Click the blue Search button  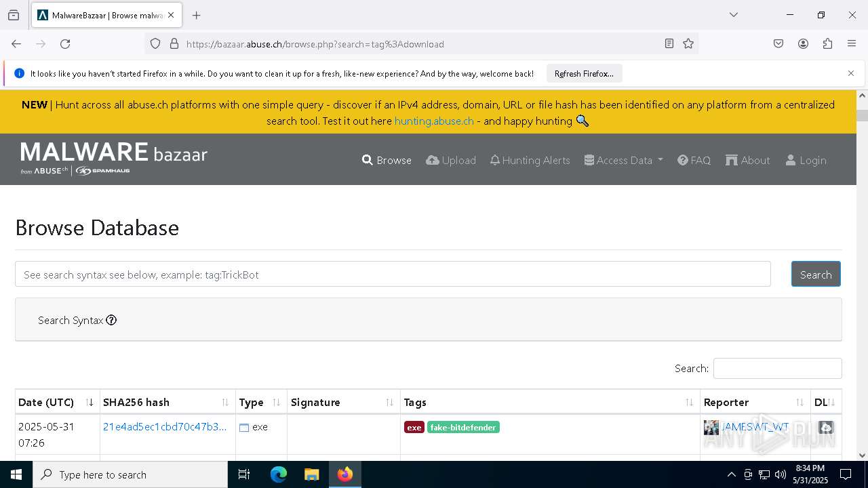tap(816, 274)
